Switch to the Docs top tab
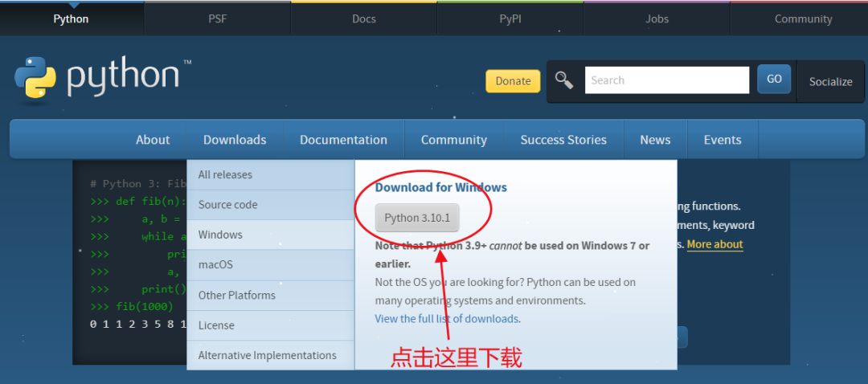This screenshot has height=384, width=868. pos(364,18)
